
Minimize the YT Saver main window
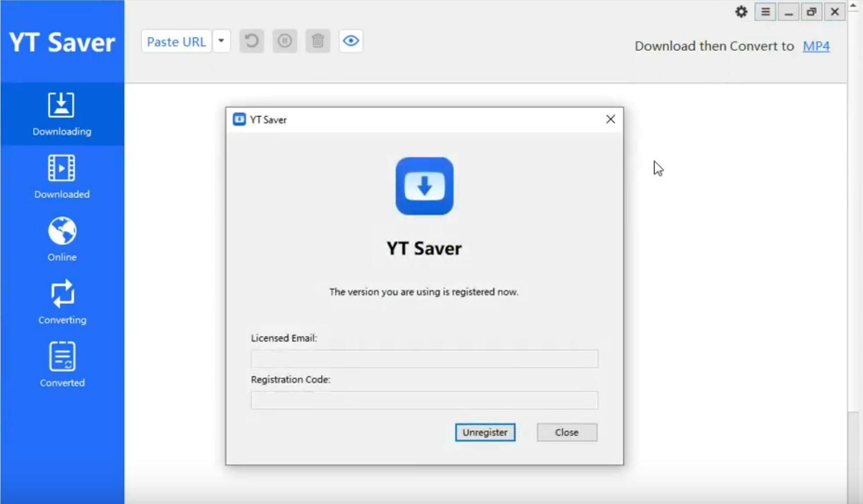click(788, 12)
